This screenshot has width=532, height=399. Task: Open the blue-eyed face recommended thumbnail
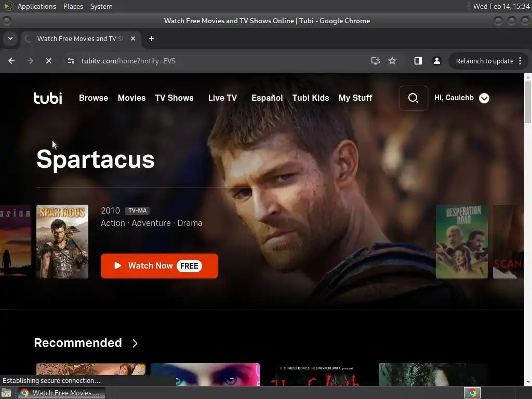coord(205,375)
